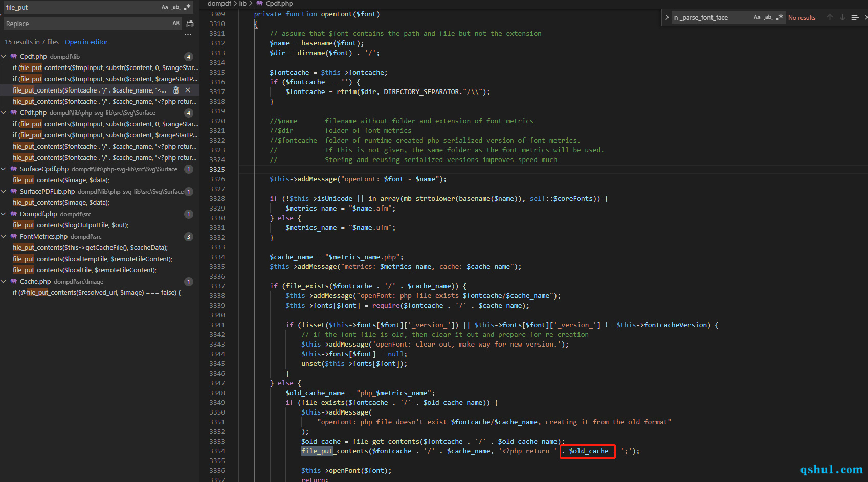This screenshot has width=868, height=482.
Task: Click PHP icon of Dompdf.php result
Action: 14,214
